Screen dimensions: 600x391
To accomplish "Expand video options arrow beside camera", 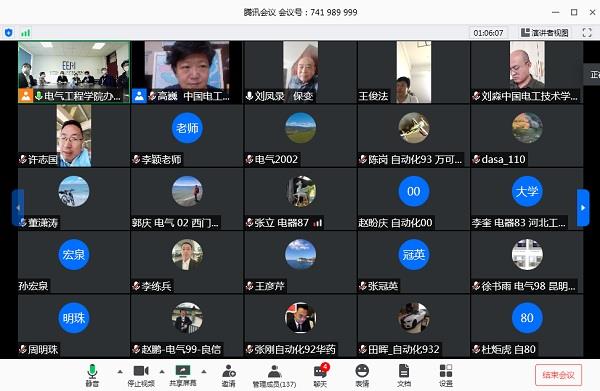I will [162, 371].
